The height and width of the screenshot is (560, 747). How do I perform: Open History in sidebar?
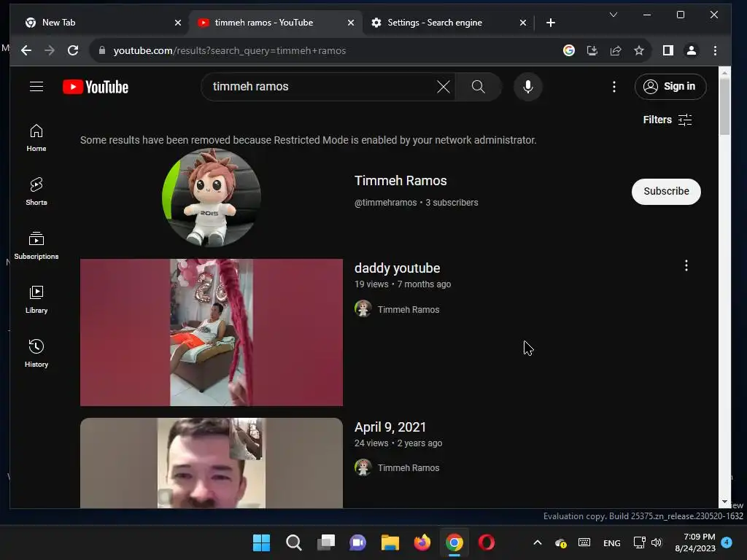36,354
